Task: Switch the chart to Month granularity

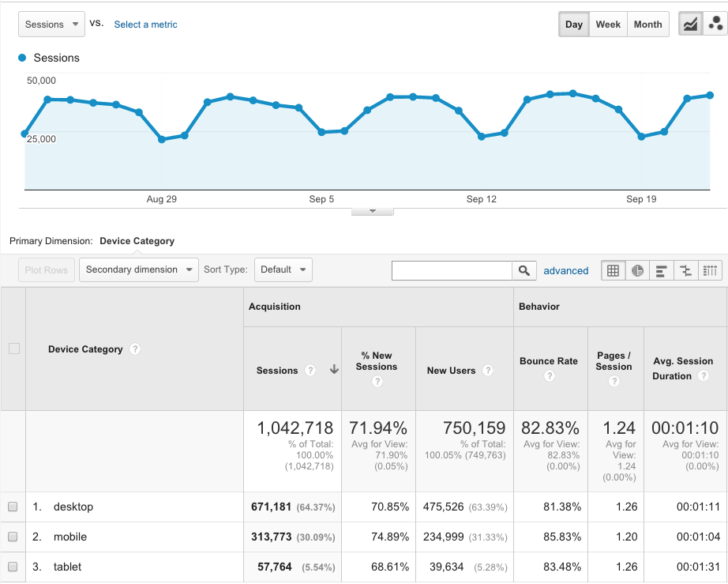Action: (x=647, y=24)
